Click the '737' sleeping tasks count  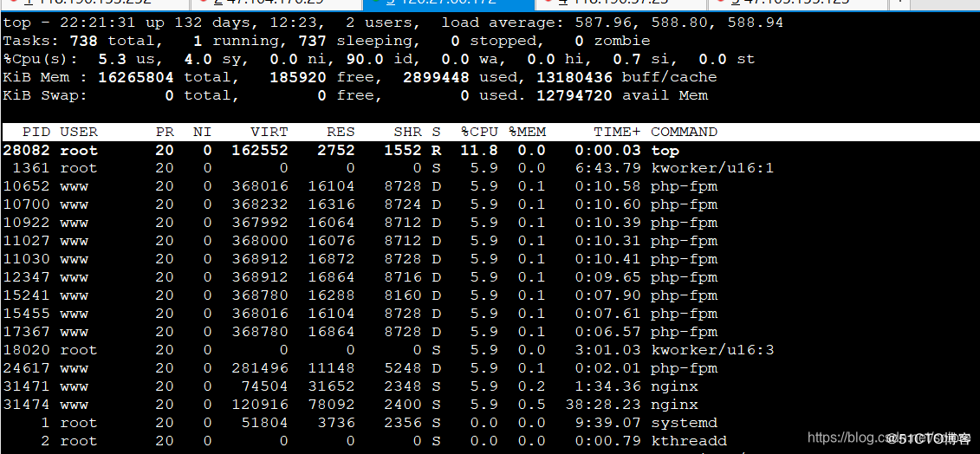(x=313, y=41)
